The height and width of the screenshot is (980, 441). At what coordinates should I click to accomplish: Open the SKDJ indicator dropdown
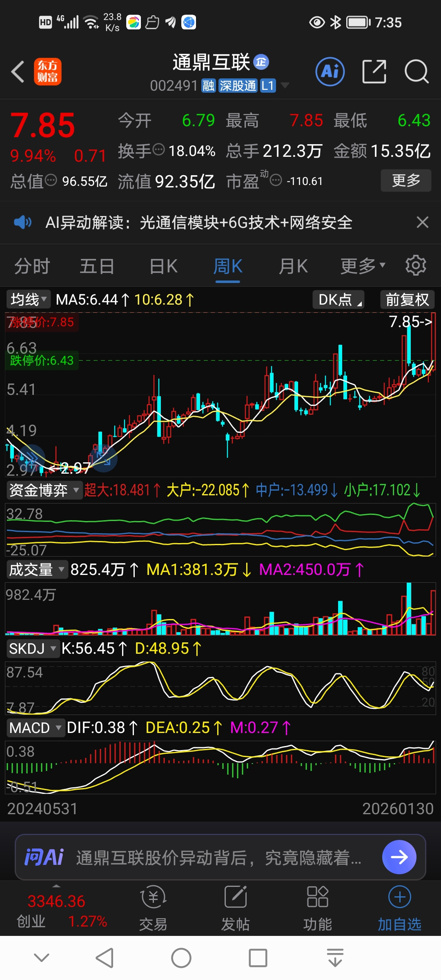pos(33,648)
